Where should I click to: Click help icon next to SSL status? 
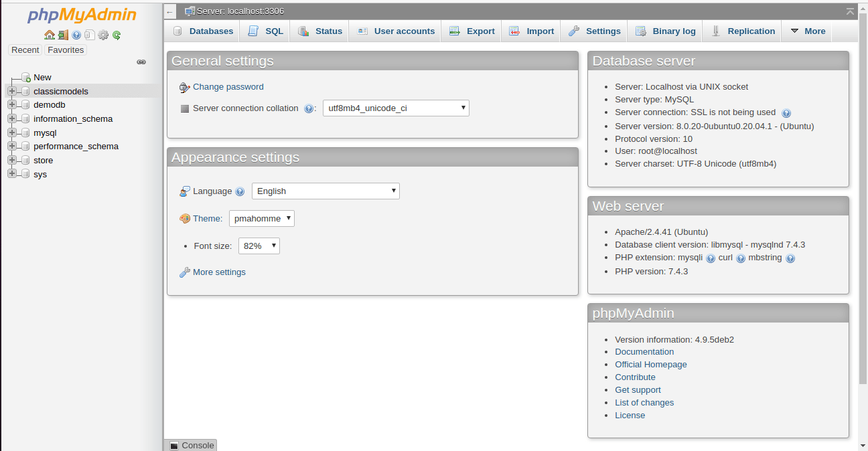click(786, 113)
